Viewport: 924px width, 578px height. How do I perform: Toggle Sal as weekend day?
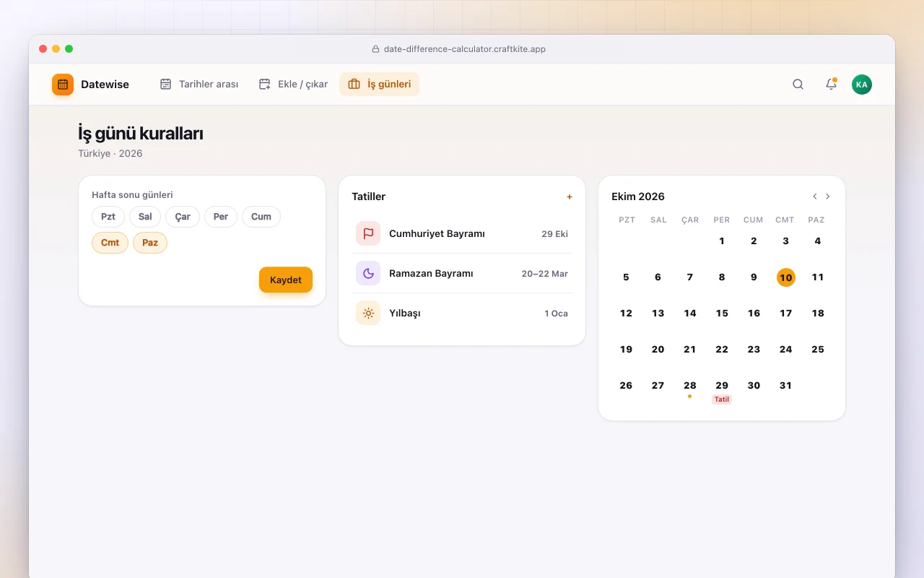coord(145,217)
